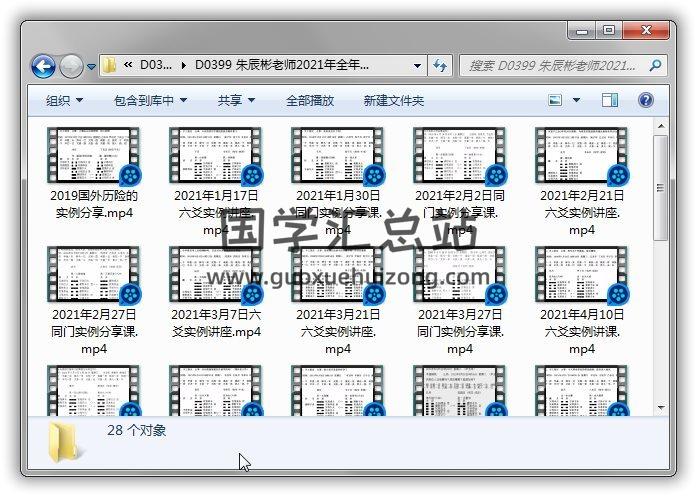Image resolution: width=697 pixels, height=497 pixels.
Task: Minimize the Explorer window
Action: [581, 31]
